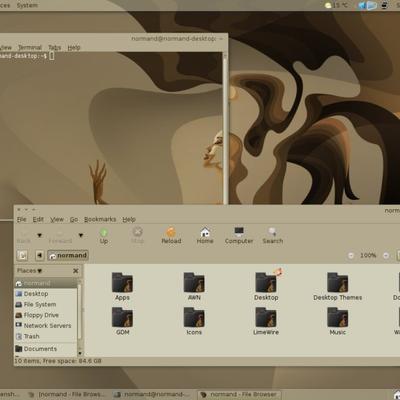Expand the Places sidebar dropdown

coord(30,271)
